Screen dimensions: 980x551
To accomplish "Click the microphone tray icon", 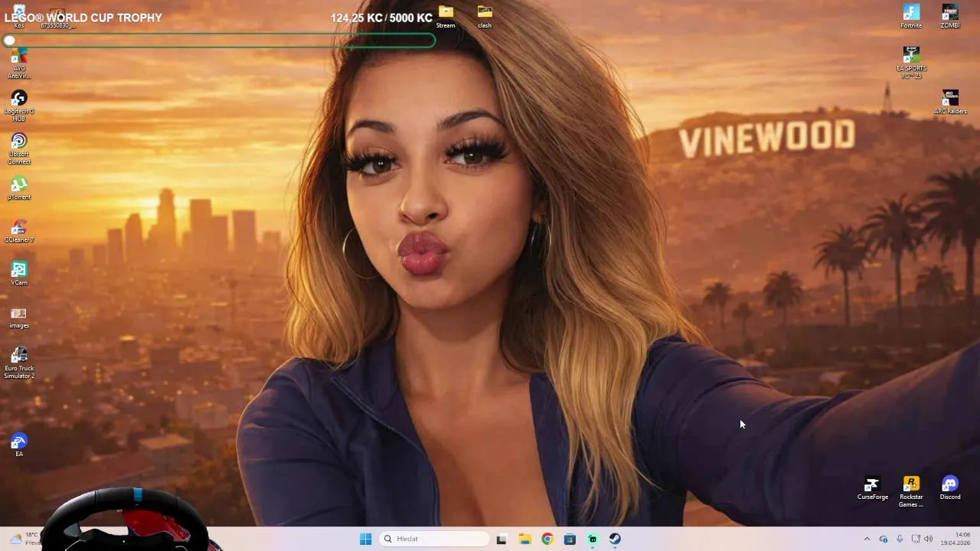I will 900,539.
